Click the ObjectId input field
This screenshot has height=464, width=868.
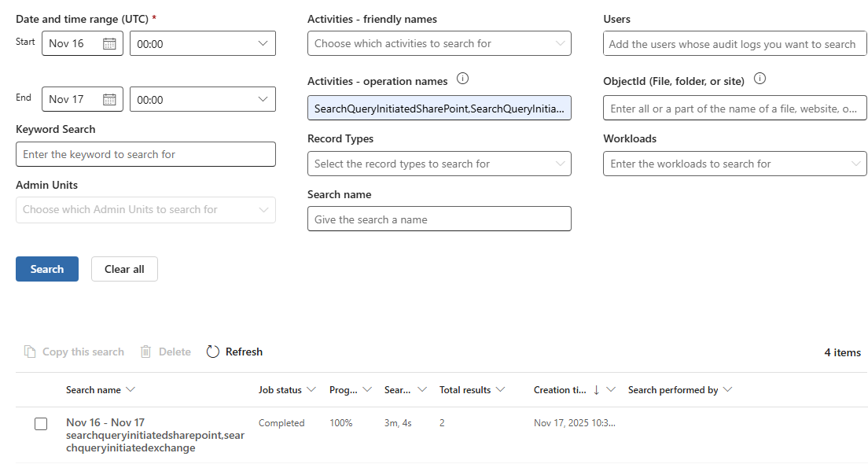click(734, 108)
